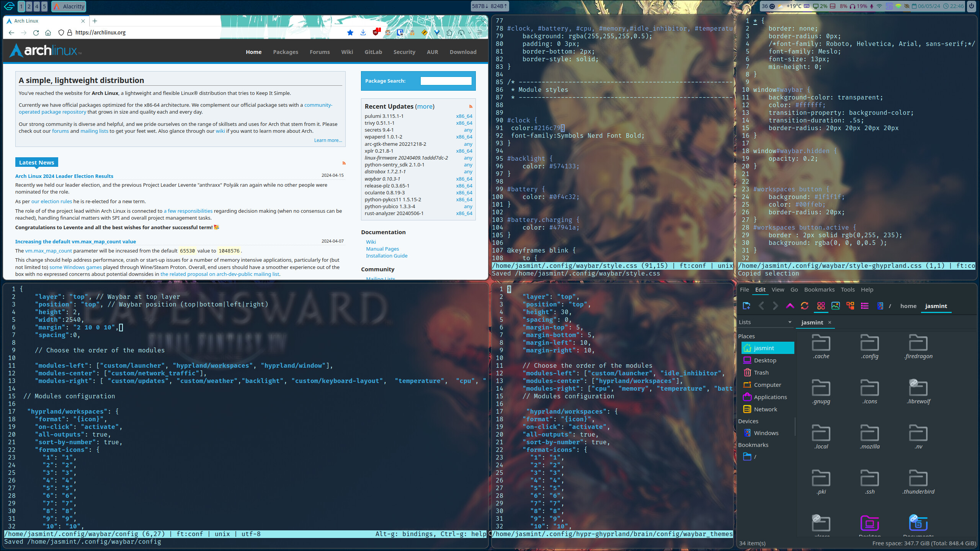Switch to compact view in file manager
This screenshot has height=551, width=980.
(x=850, y=306)
